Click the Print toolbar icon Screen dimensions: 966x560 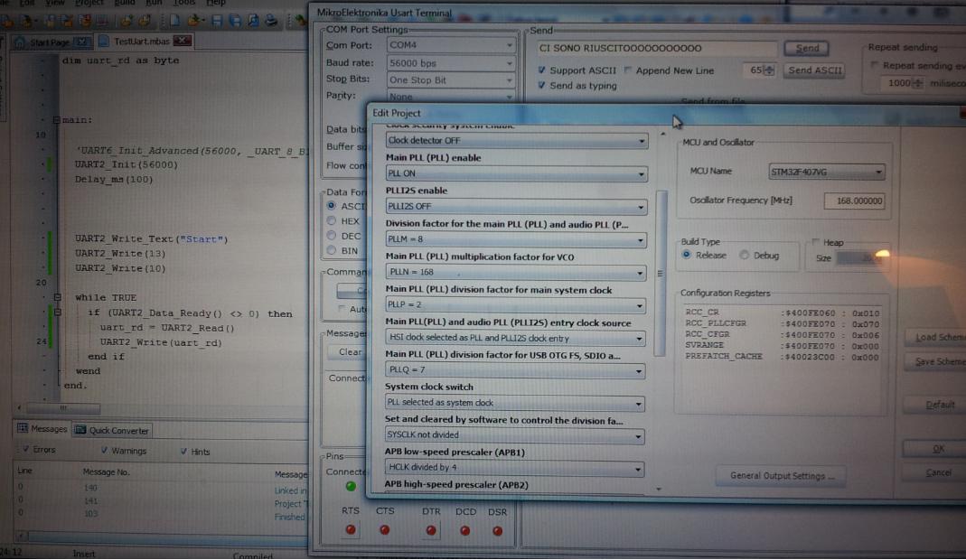[271, 21]
